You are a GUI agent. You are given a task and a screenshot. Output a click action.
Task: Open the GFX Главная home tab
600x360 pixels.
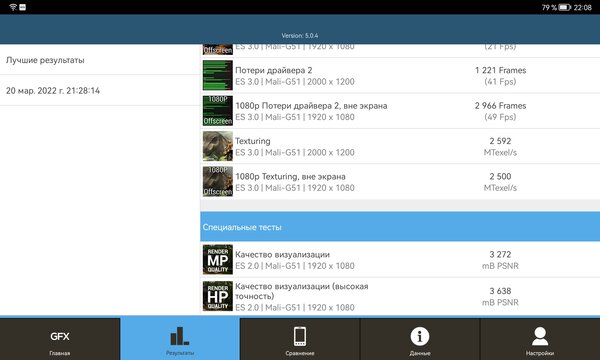click(x=60, y=339)
